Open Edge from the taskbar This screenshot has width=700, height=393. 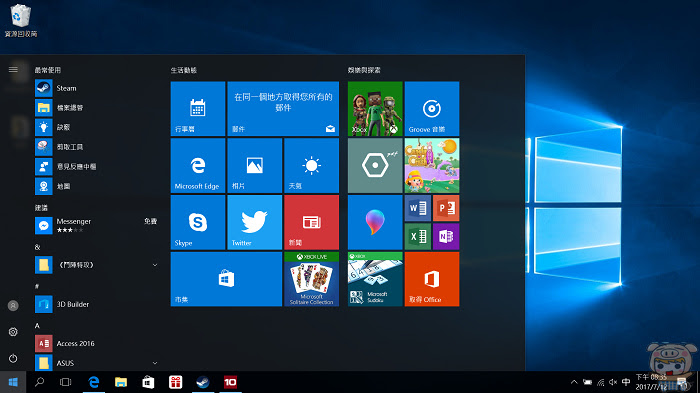tap(94, 382)
